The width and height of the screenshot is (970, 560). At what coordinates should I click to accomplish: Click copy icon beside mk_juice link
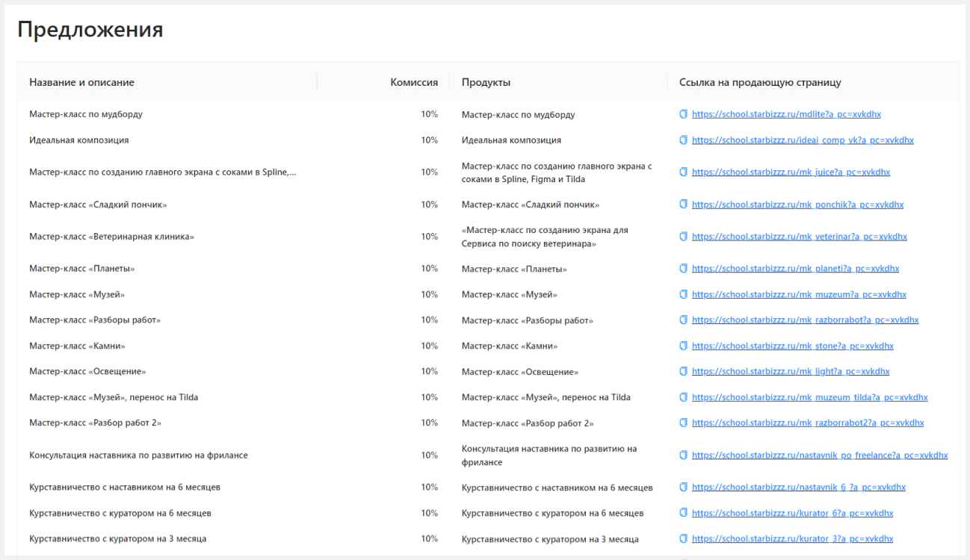click(683, 172)
